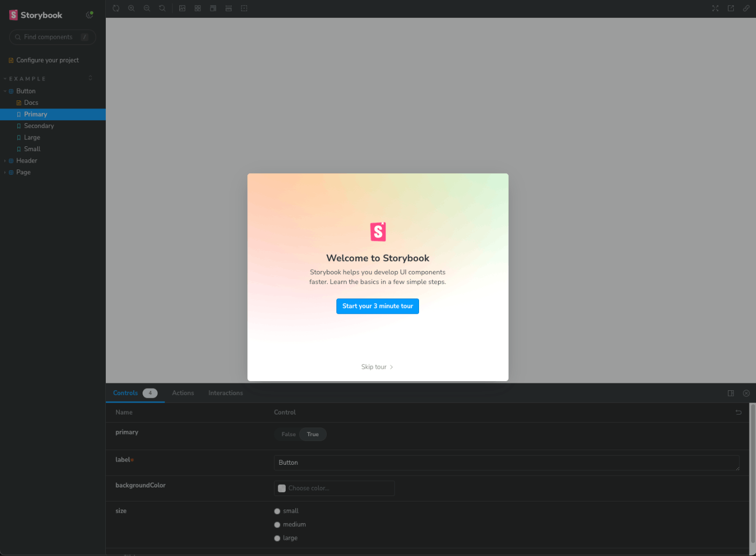The width and height of the screenshot is (756, 556).
Task: Go full screen from the toolbar
Action: point(715,9)
